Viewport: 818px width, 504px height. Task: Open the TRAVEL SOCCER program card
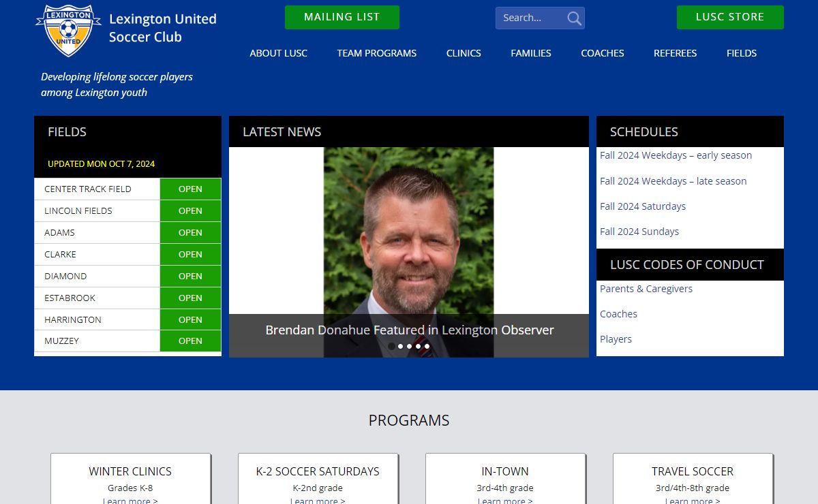tap(693, 479)
